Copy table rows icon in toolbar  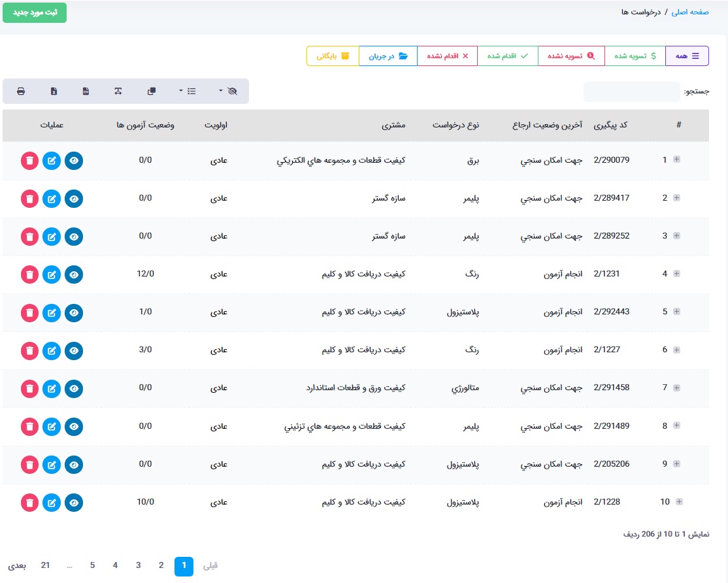point(152,92)
